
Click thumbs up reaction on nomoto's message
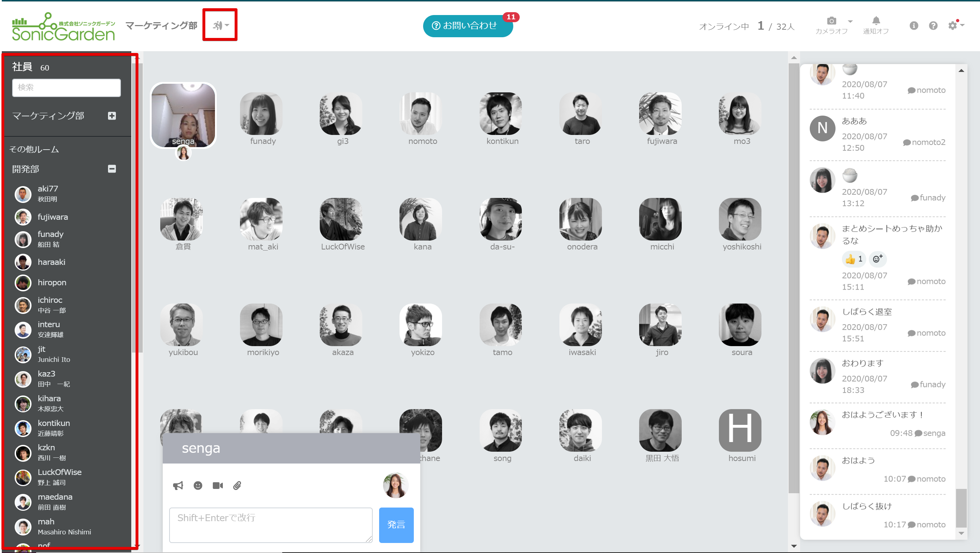[x=853, y=259]
